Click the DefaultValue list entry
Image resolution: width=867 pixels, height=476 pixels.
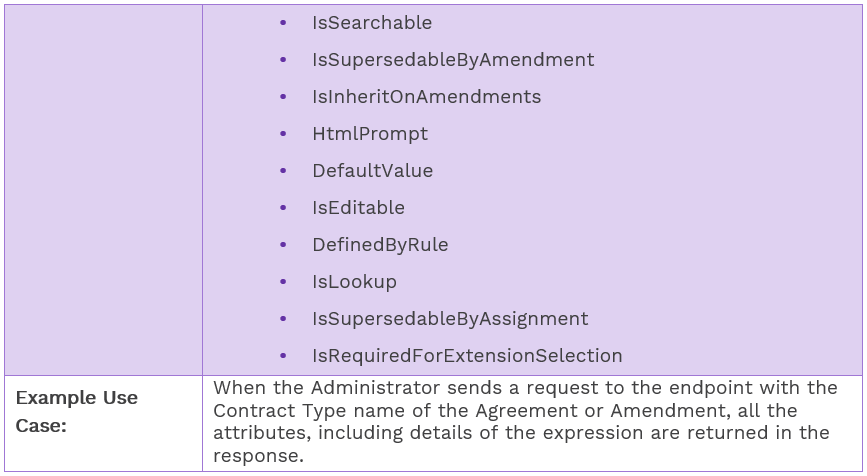coord(372,171)
